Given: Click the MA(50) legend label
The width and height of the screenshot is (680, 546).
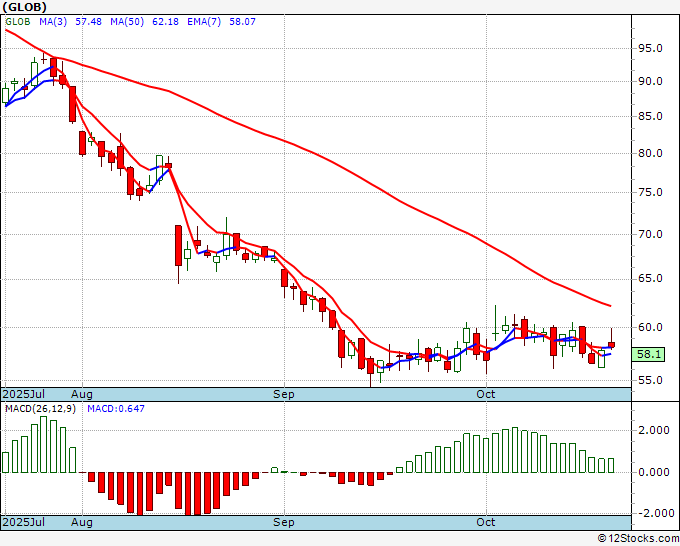Looking at the screenshot, I should 127,22.
